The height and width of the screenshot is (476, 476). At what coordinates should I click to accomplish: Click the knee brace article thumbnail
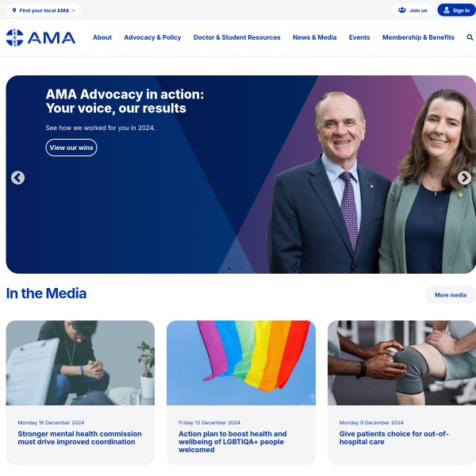click(x=401, y=363)
